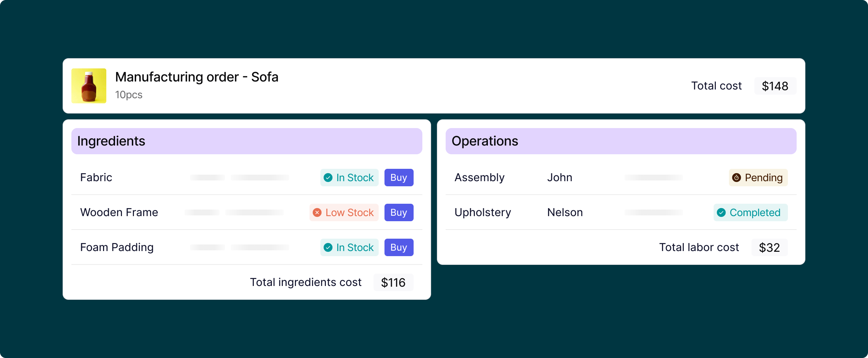Click the checkmark icon on Completed badge
Viewport: 868px width, 358px height.
pos(721,212)
